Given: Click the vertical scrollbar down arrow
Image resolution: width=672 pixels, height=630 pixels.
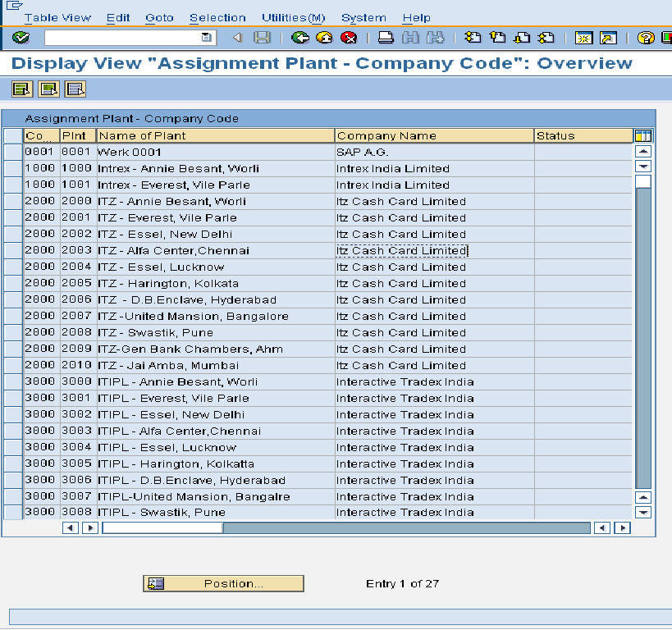Looking at the screenshot, I should click(x=644, y=511).
